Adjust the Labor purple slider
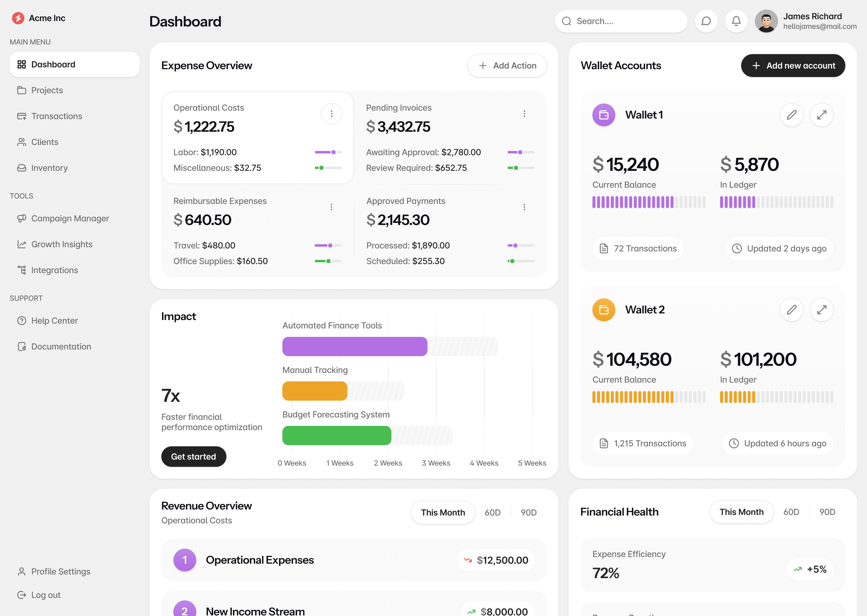This screenshot has width=867, height=616. [x=333, y=152]
